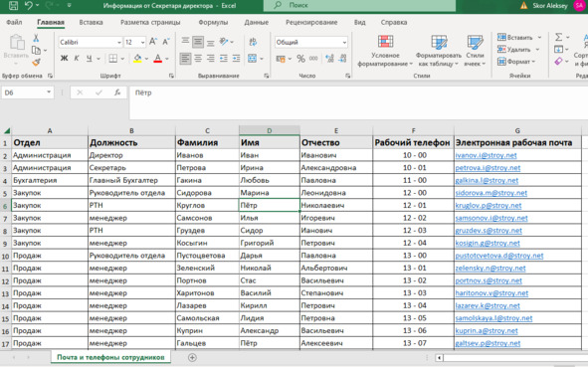Align the cell content to the bottom
Image resolution: width=588 pixels, height=367 pixels.
210,42
